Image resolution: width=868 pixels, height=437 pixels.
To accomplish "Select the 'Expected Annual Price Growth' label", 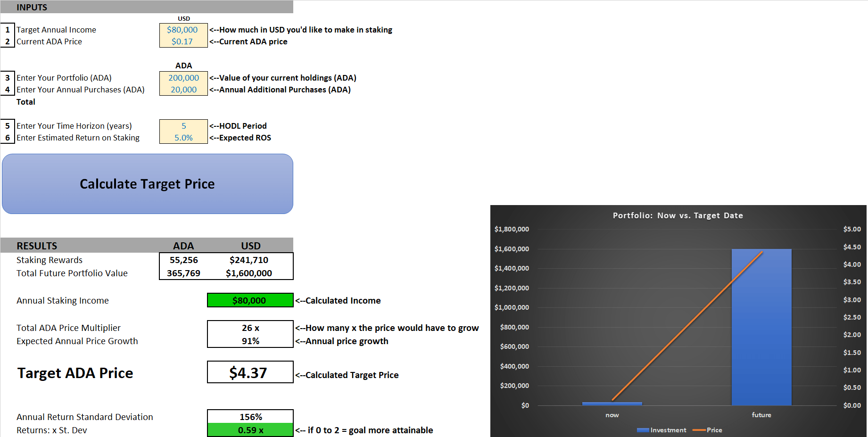I will 77,341.
